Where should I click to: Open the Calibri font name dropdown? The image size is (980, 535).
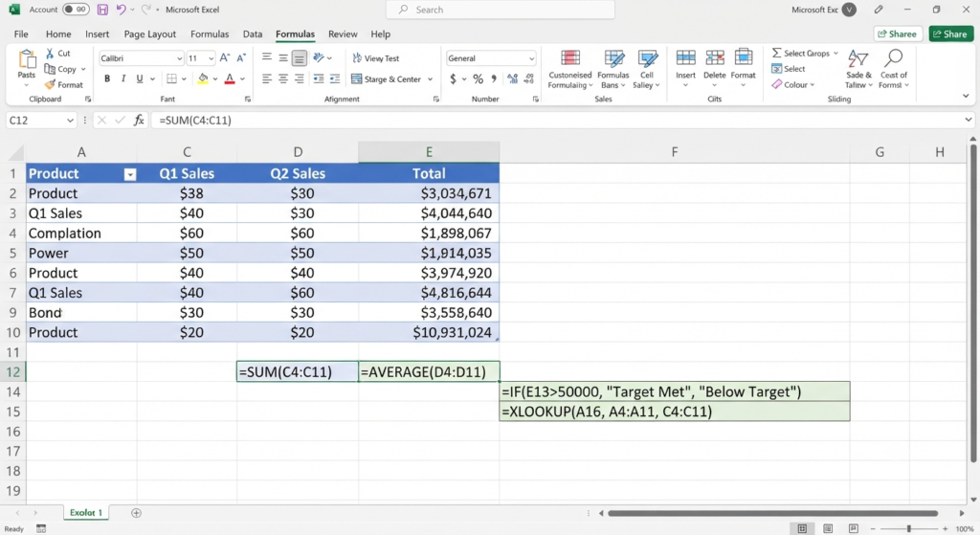(x=179, y=58)
